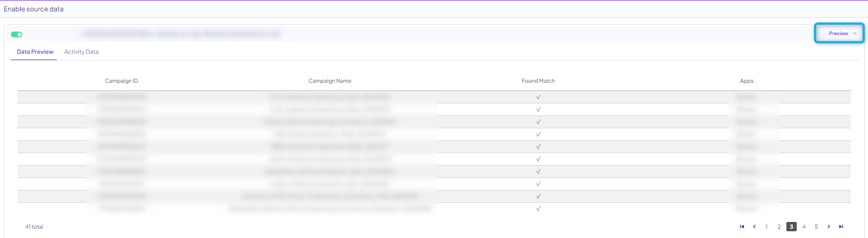
Task: Click the Found Match checkmark in last row
Action: click(x=538, y=209)
